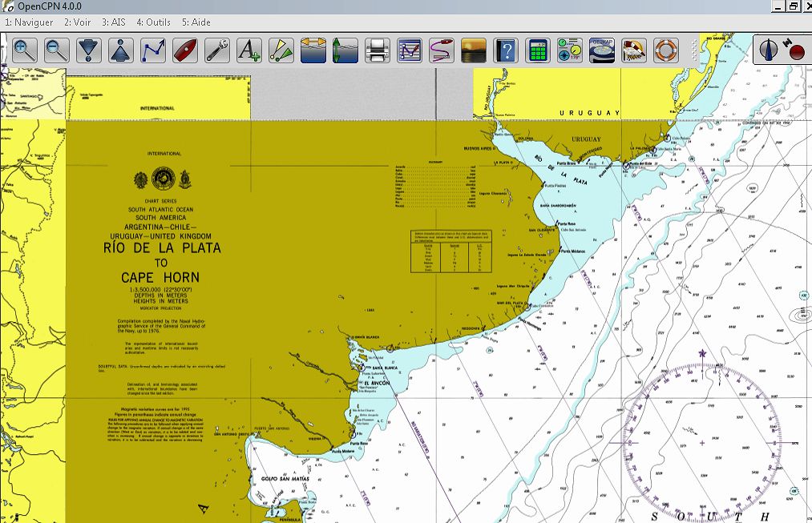Open the Outils menu
Screen dimensions: 812x523
153,22
